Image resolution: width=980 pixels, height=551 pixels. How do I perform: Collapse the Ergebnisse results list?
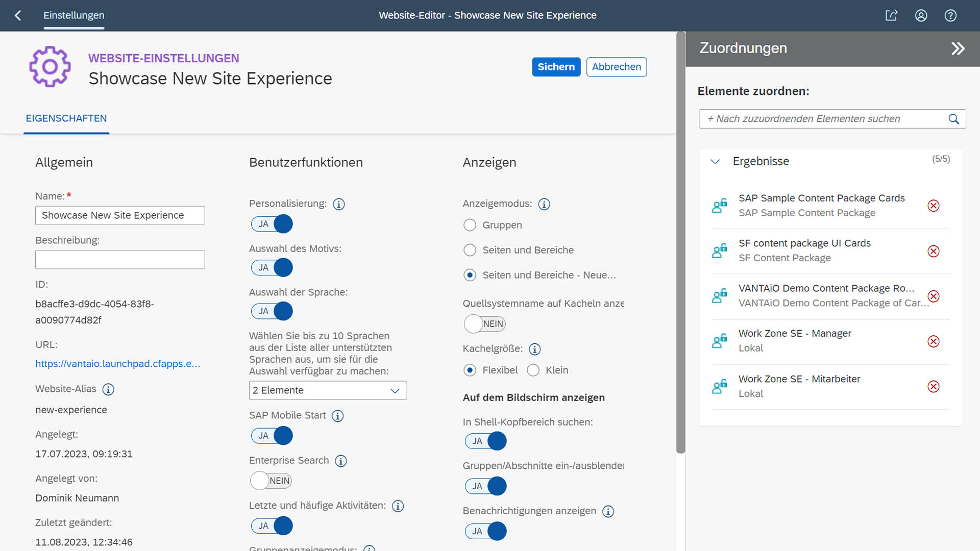coord(715,161)
